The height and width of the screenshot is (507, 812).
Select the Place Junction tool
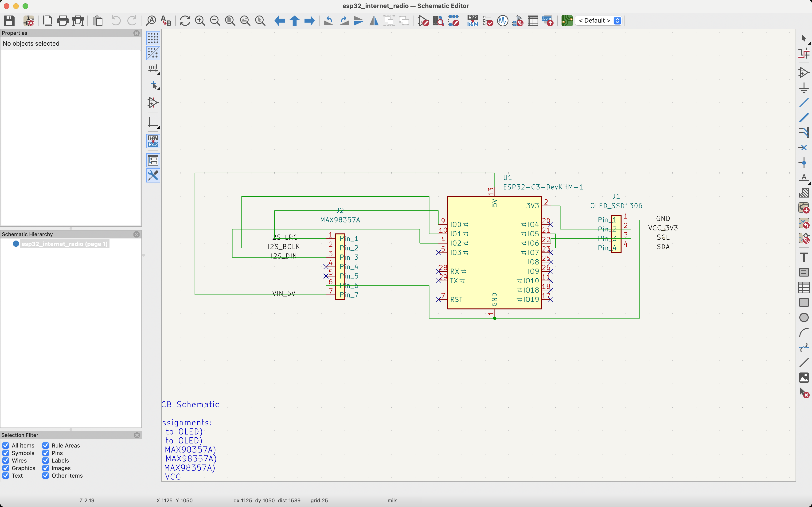click(x=804, y=163)
